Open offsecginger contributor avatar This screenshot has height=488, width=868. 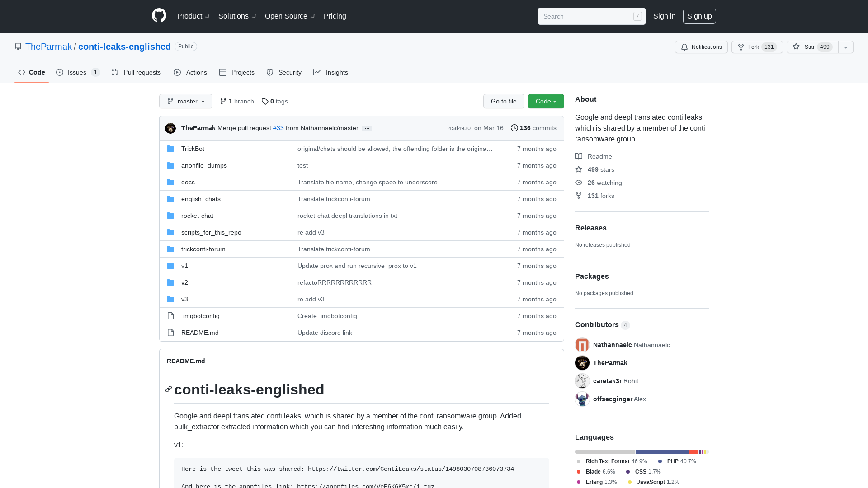582,399
